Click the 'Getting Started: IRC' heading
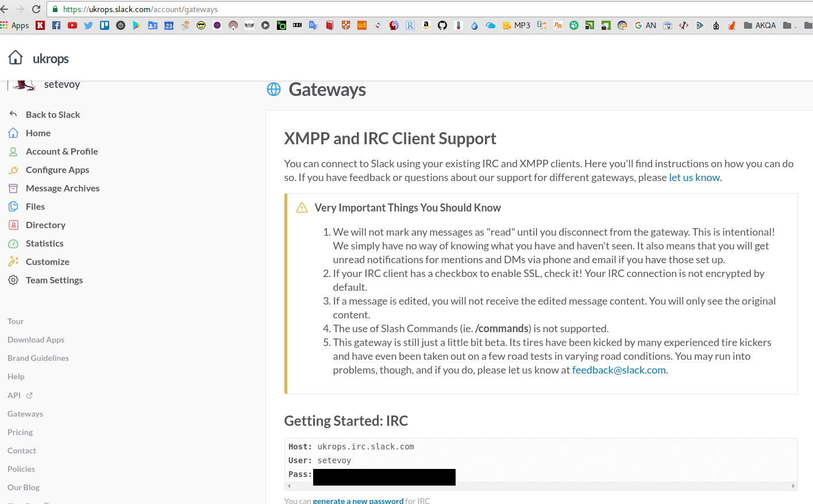813x504 pixels. (x=346, y=421)
